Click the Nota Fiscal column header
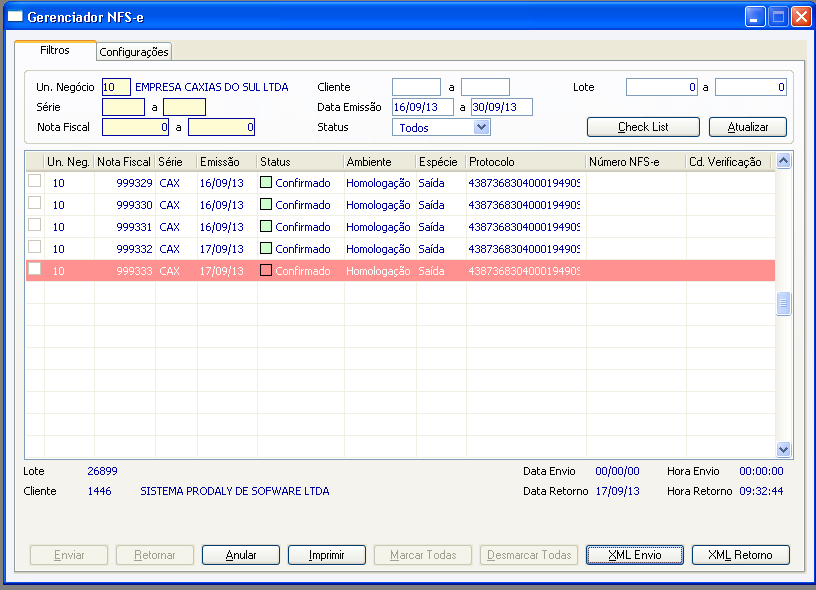Screen dimensions: 816x590 pyautogui.click(x=125, y=162)
